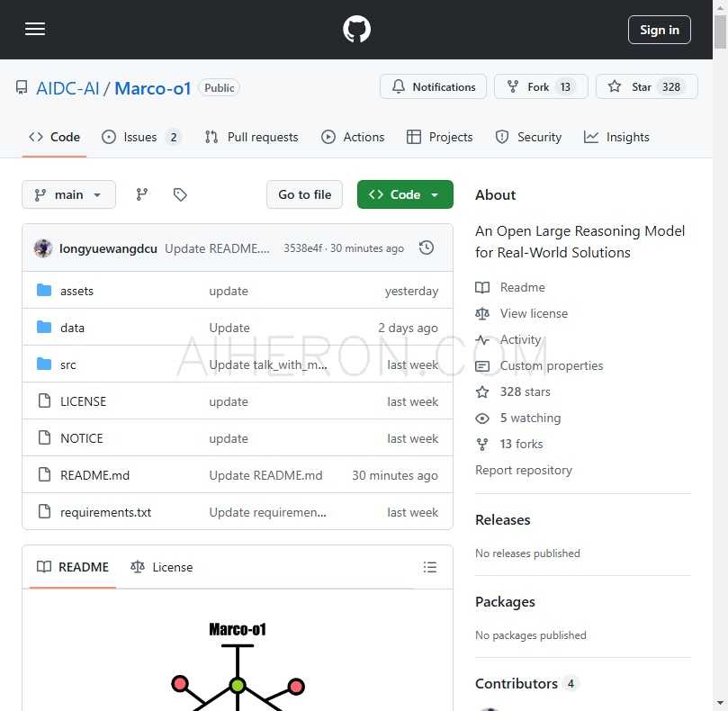Click the page vertical scrollbar

click(x=720, y=360)
